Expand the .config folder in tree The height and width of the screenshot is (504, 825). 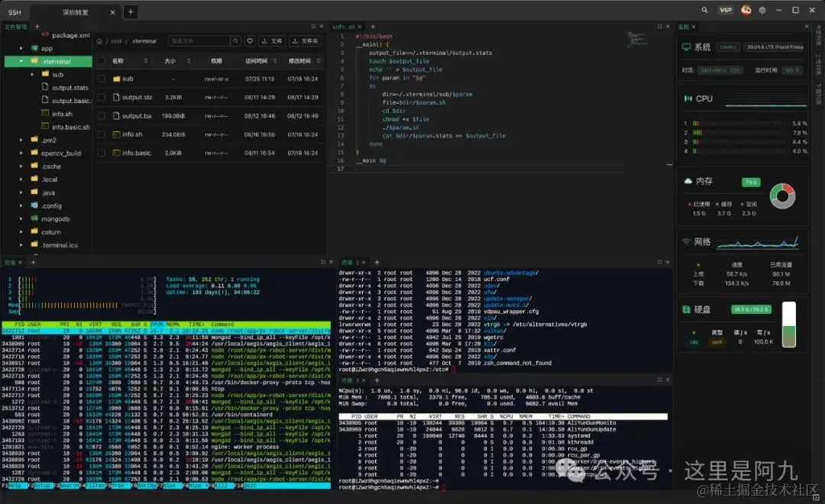[x=21, y=206]
